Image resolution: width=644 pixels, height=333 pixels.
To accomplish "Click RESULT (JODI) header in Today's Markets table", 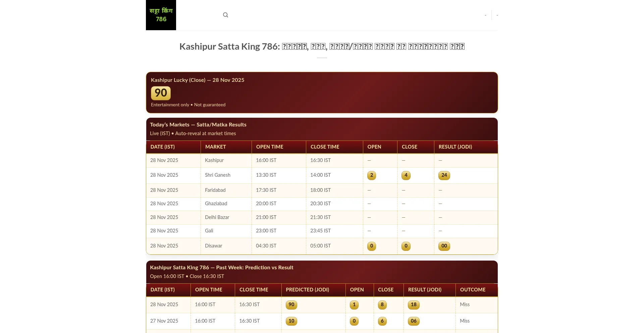I will tap(455, 147).
